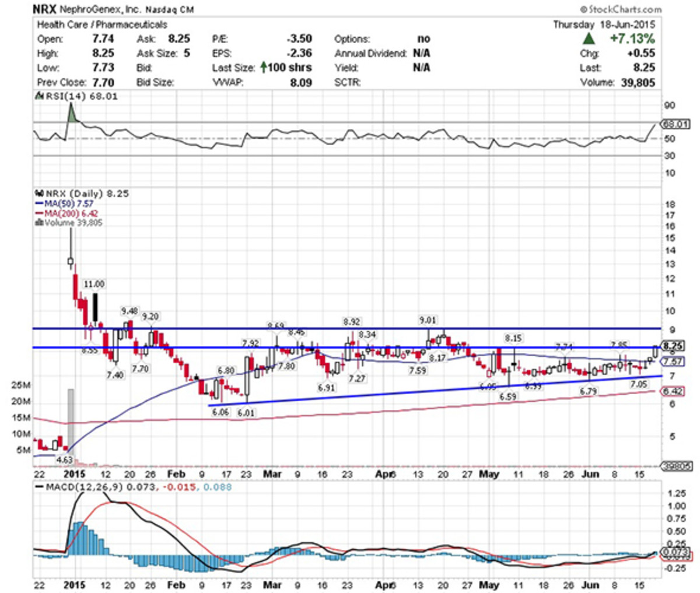Click the Last Size 100 shrs value
The image size is (700, 593).
tap(290, 68)
